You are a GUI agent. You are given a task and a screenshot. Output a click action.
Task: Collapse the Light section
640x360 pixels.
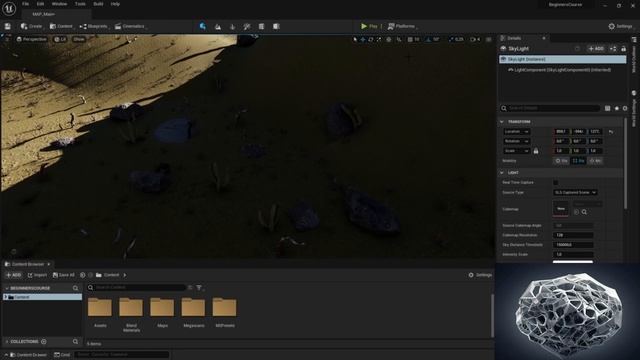click(502, 173)
